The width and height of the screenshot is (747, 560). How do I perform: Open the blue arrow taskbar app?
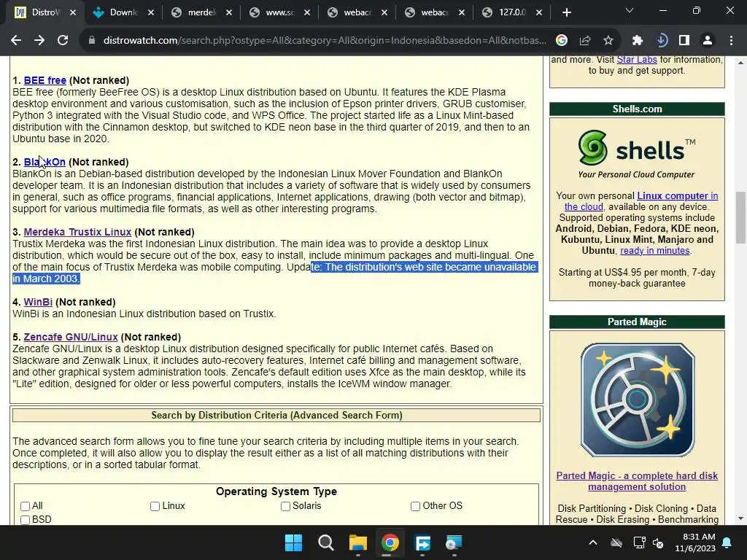point(422,542)
